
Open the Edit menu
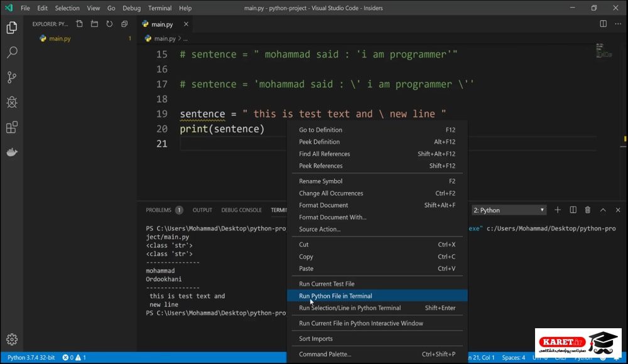point(42,8)
